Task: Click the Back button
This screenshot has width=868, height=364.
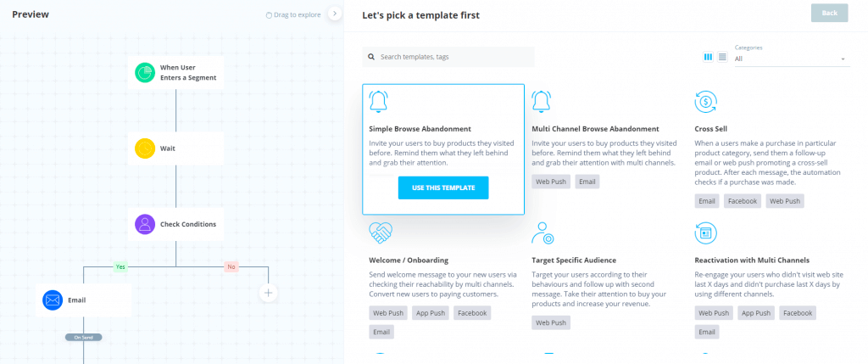Action: point(829,13)
